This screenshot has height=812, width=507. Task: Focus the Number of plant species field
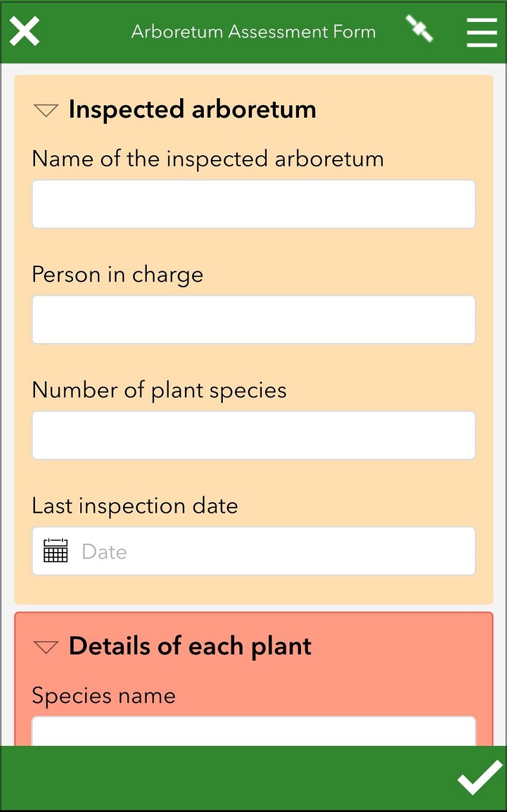(253, 435)
